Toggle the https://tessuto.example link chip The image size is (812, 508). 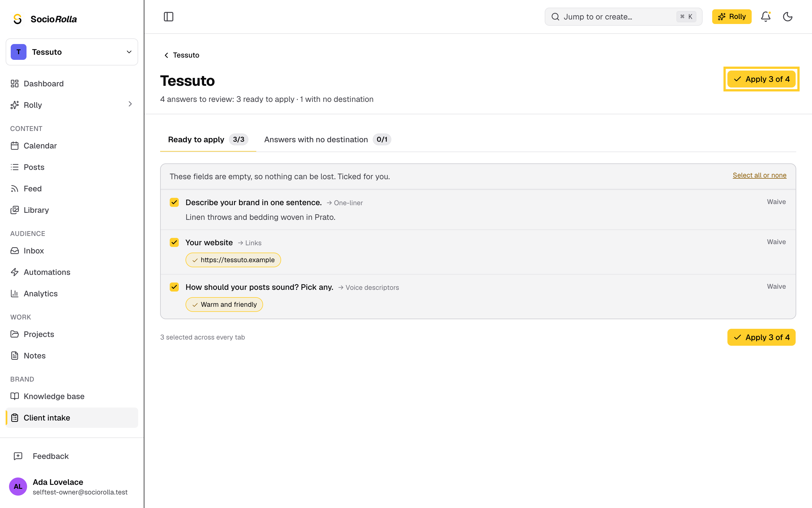click(233, 260)
